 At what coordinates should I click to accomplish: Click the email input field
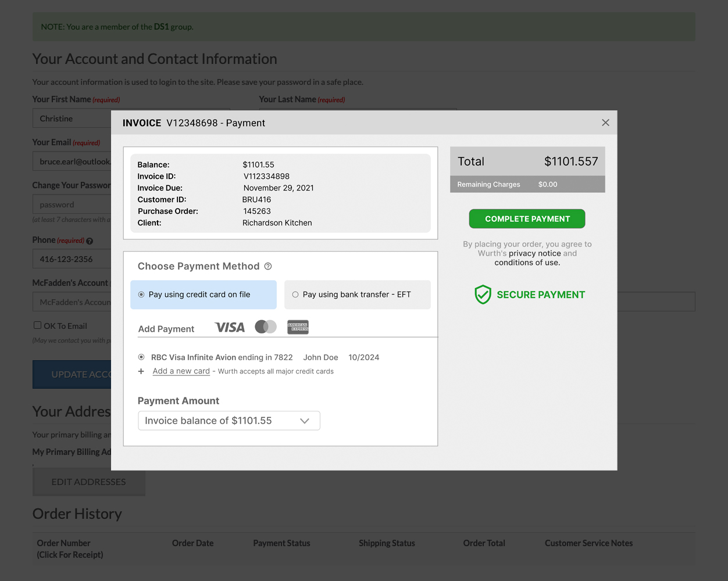click(72, 162)
